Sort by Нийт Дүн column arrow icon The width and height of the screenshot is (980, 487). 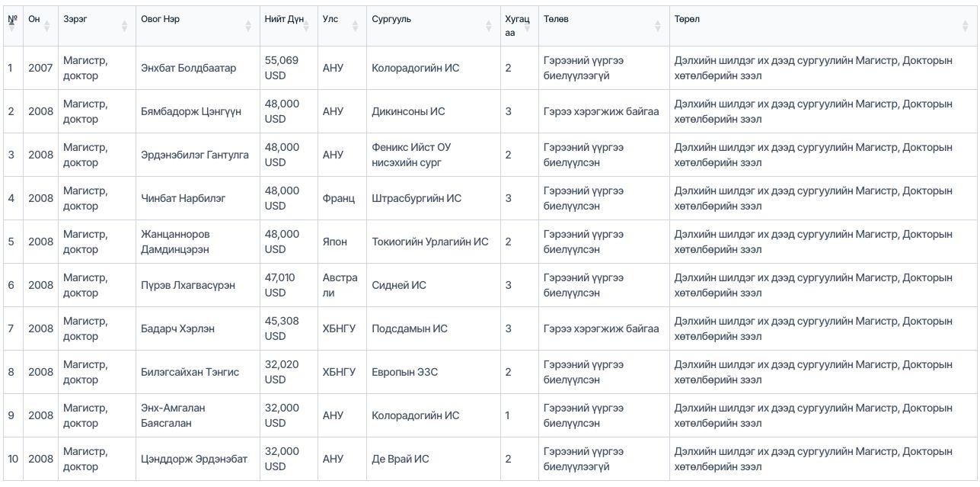tap(306, 26)
